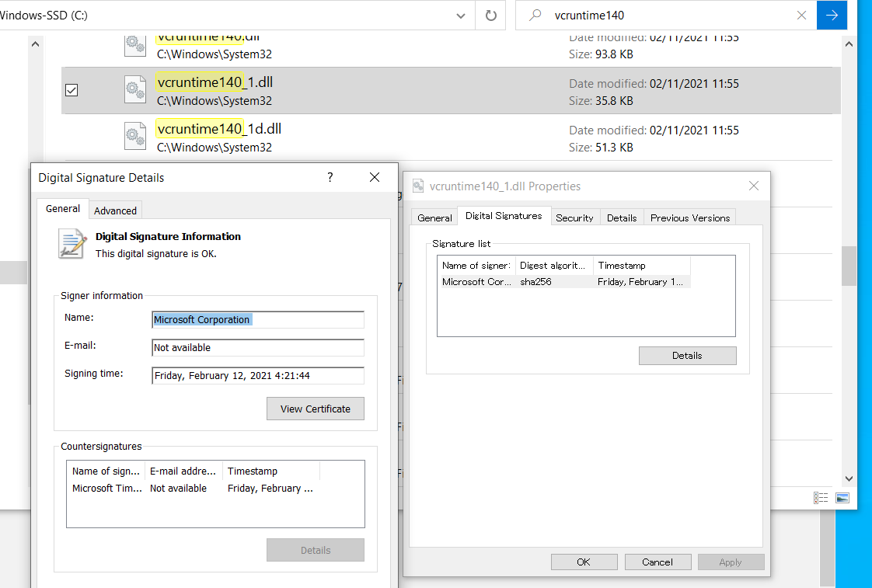The height and width of the screenshot is (588, 872).
Task: Click Cancel in the Properties window
Action: pyautogui.click(x=657, y=562)
